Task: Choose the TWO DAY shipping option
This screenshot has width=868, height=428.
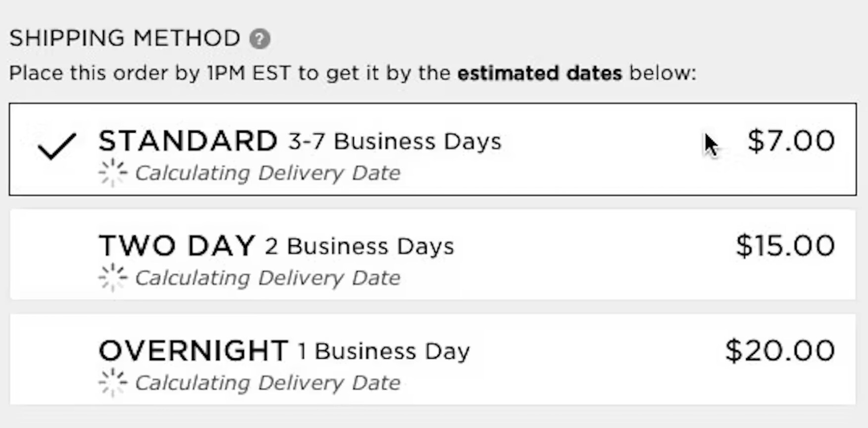Action: (x=177, y=246)
